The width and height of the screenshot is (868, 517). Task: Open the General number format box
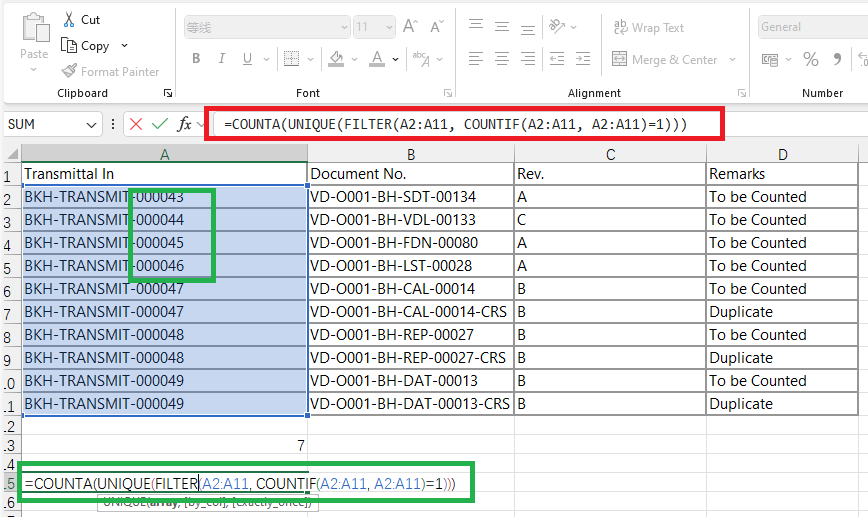813,27
